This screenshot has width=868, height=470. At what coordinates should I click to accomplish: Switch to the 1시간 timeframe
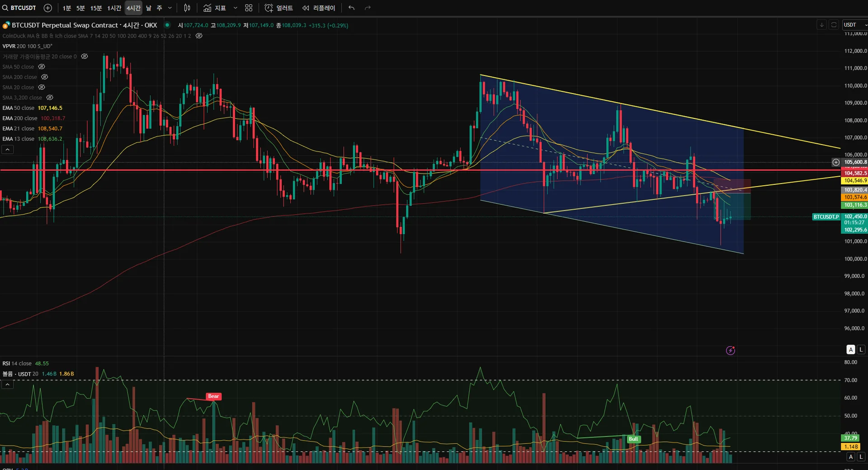pyautogui.click(x=114, y=8)
